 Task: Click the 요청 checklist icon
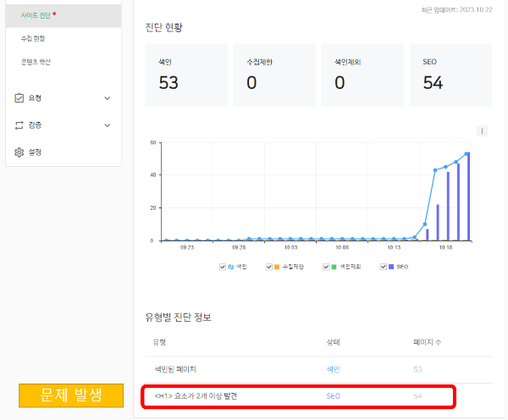point(19,98)
